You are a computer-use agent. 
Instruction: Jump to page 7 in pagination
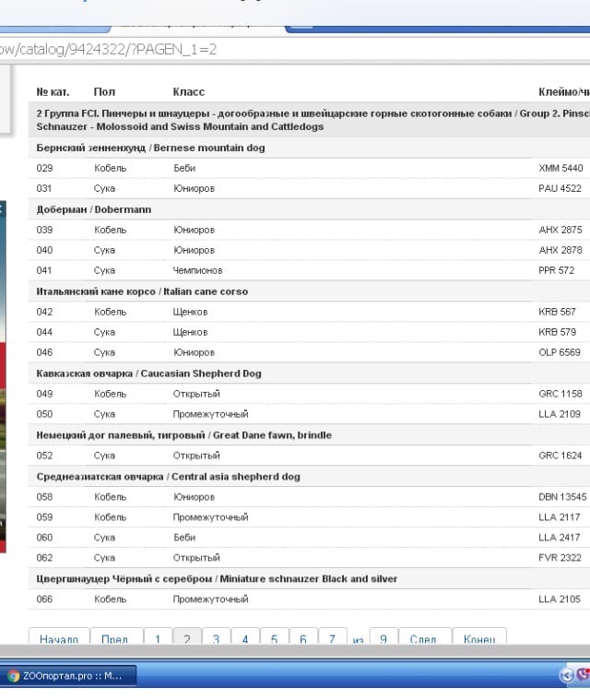tap(332, 638)
